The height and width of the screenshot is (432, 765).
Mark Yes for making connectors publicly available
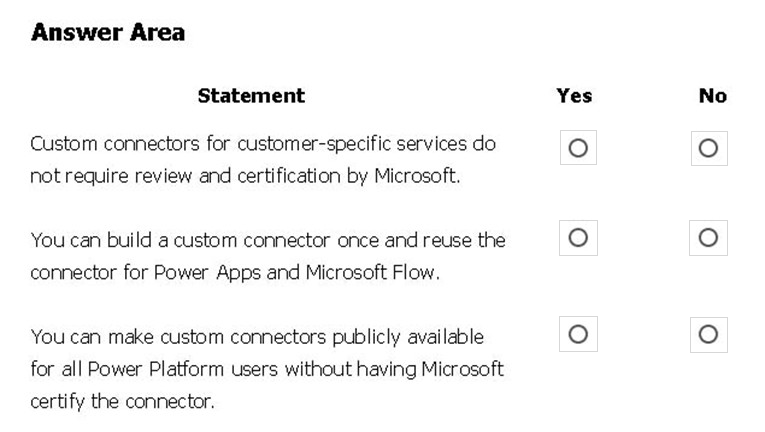(x=578, y=334)
